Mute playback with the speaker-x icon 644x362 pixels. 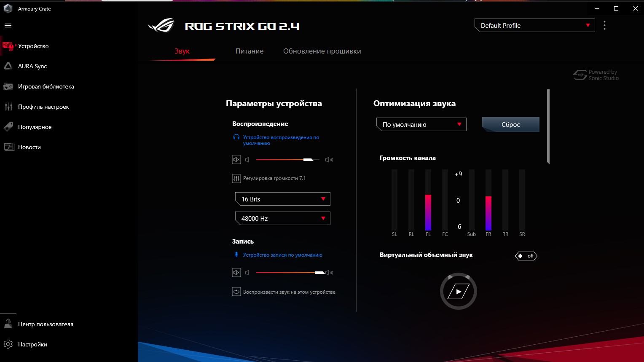[x=236, y=160]
